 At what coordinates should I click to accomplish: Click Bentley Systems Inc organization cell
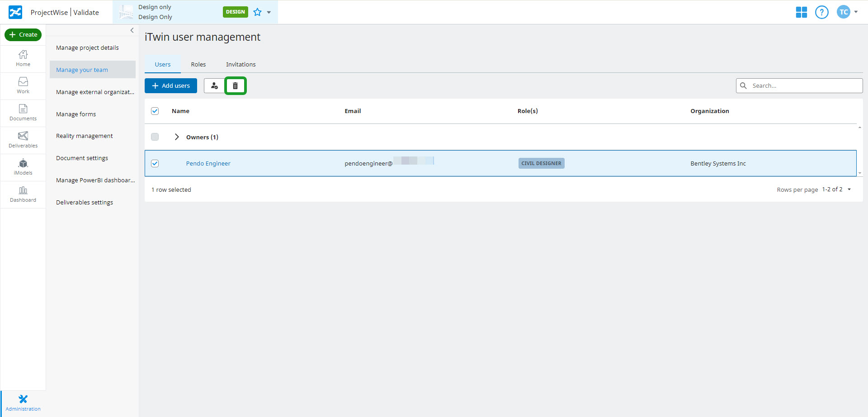pyautogui.click(x=718, y=163)
